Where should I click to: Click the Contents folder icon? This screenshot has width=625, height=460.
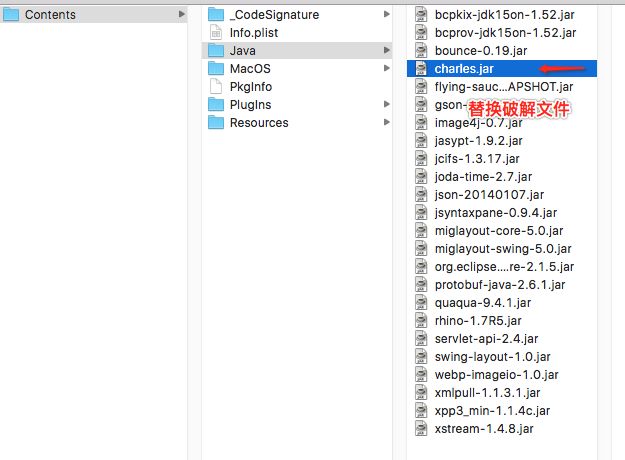pos(11,15)
